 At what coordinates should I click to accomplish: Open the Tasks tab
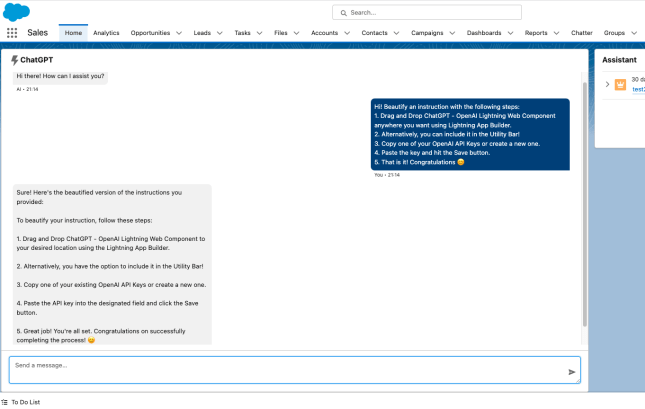point(242,33)
